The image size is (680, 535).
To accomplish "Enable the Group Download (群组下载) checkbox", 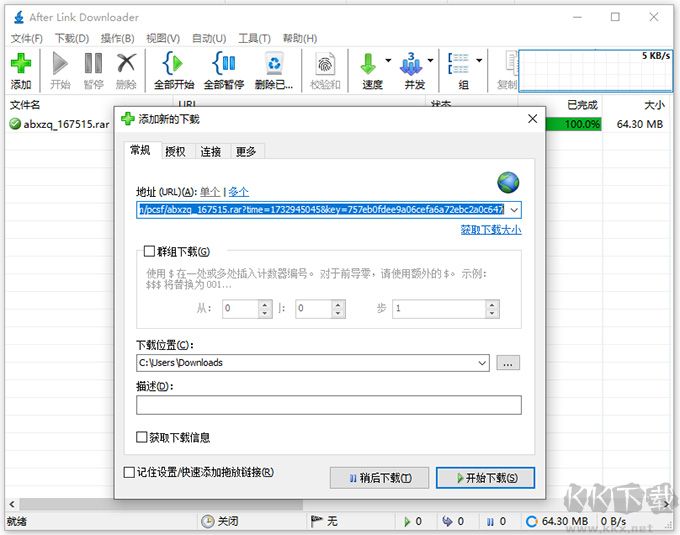I will (149, 251).
